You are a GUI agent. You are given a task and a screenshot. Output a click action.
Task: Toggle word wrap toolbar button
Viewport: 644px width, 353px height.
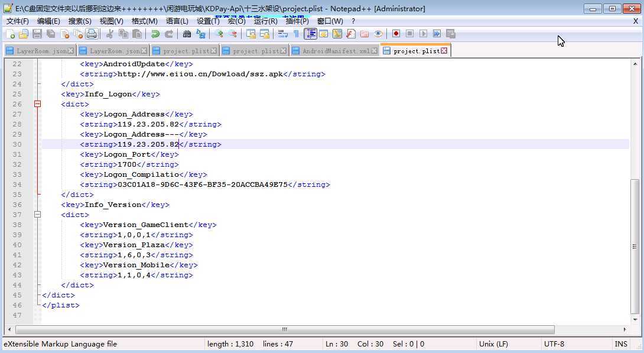click(282, 34)
